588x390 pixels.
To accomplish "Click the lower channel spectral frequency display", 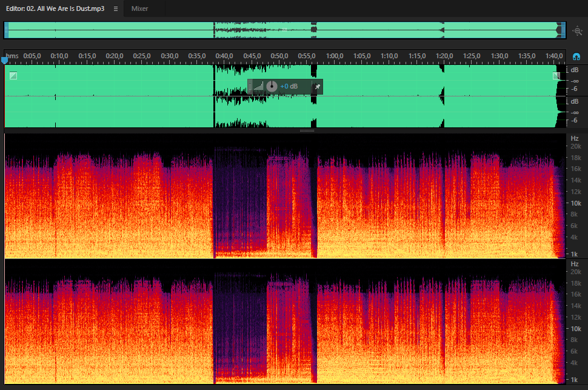I will click(285, 321).
